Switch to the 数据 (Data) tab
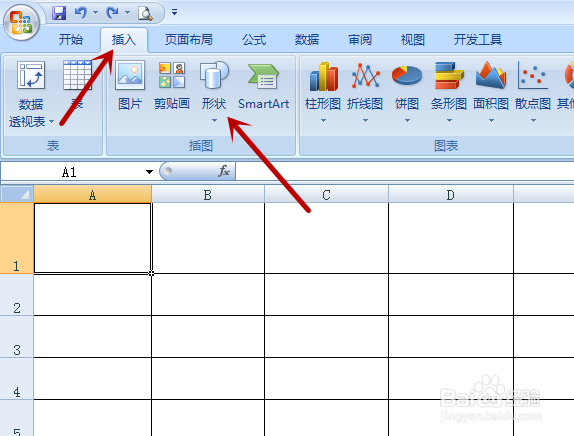The width and height of the screenshot is (574, 436). [307, 40]
